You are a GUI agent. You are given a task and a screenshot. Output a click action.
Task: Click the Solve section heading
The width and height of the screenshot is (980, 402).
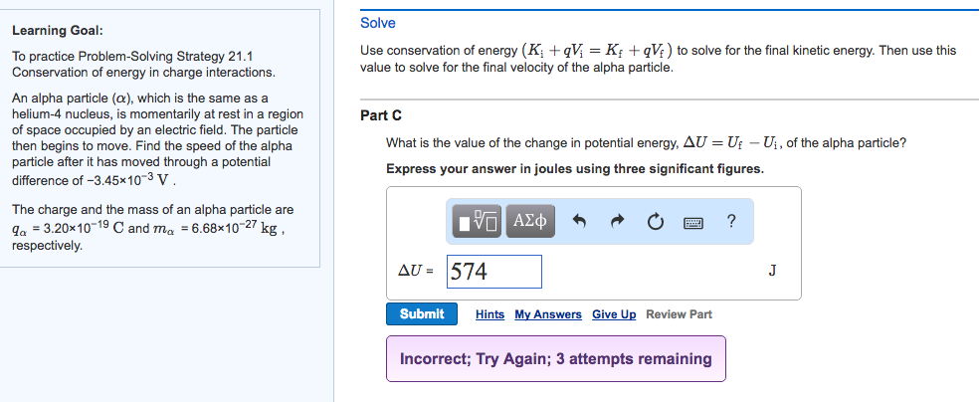pyautogui.click(x=377, y=23)
